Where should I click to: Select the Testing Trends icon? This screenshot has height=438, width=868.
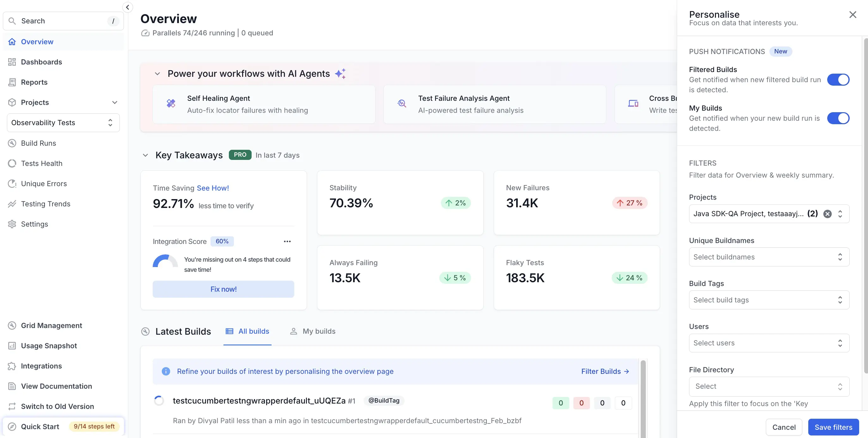point(12,204)
